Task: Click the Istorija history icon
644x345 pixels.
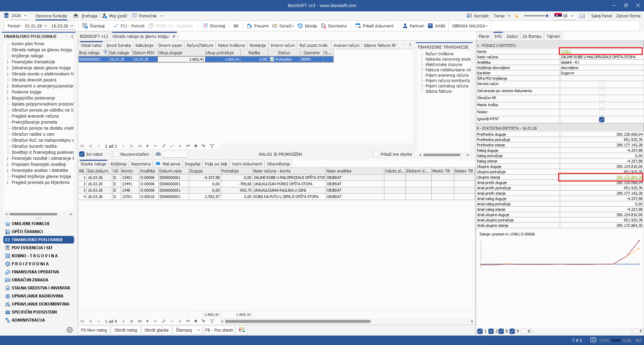Action: pyautogui.click(x=300, y=26)
